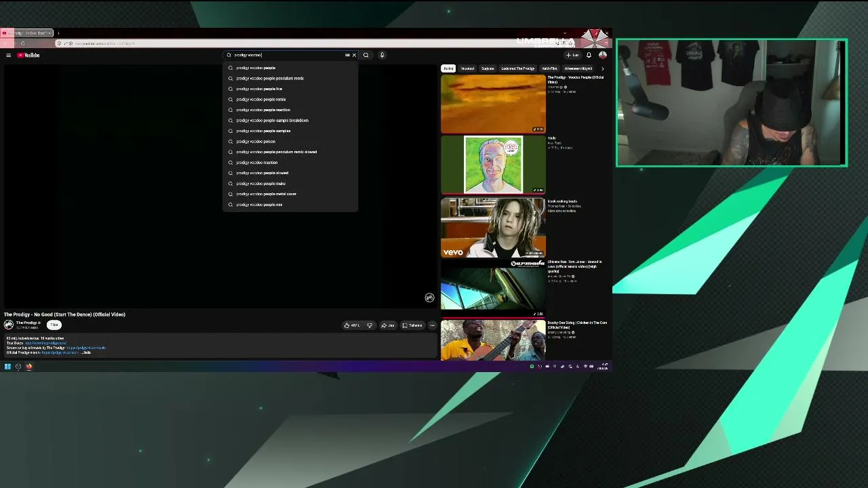
Task: Open The Prodigy channel name link
Action: coord(28,323)
